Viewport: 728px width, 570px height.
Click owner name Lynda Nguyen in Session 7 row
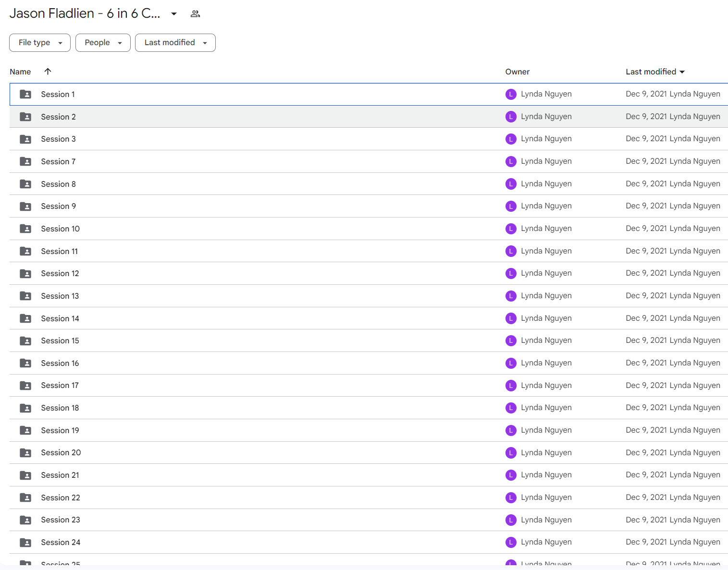(x=546, y=161)
